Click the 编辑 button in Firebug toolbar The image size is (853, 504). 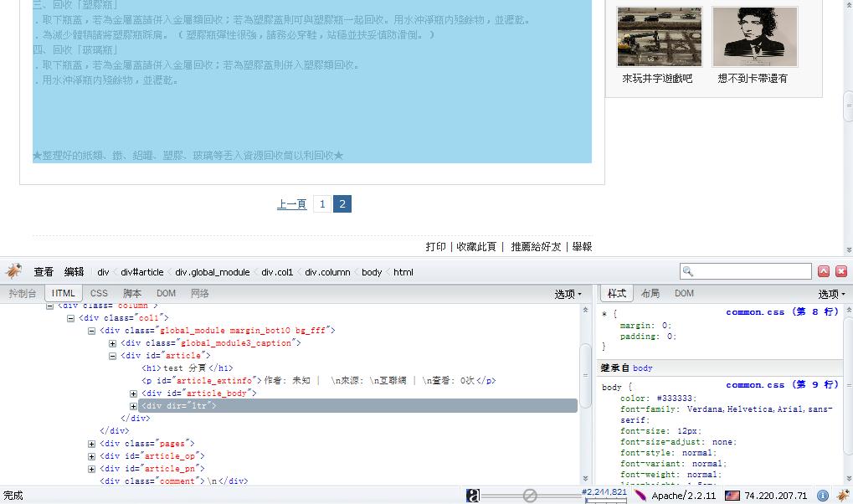point(74,271)
